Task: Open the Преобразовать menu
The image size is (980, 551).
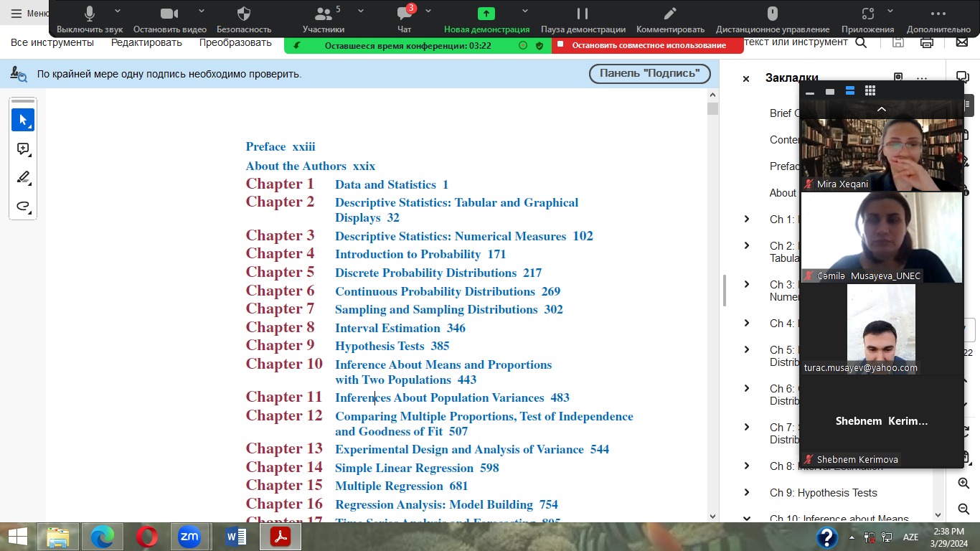Action: click(x=235, y=42)
